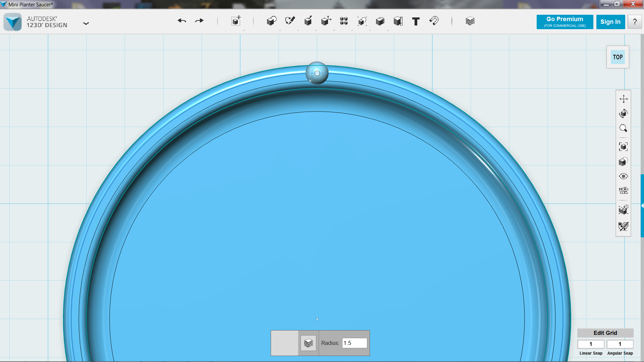Toggle sketch visibility icon
Image resolution: width=644 pixels, height=362 pixels.
(623, 226)
